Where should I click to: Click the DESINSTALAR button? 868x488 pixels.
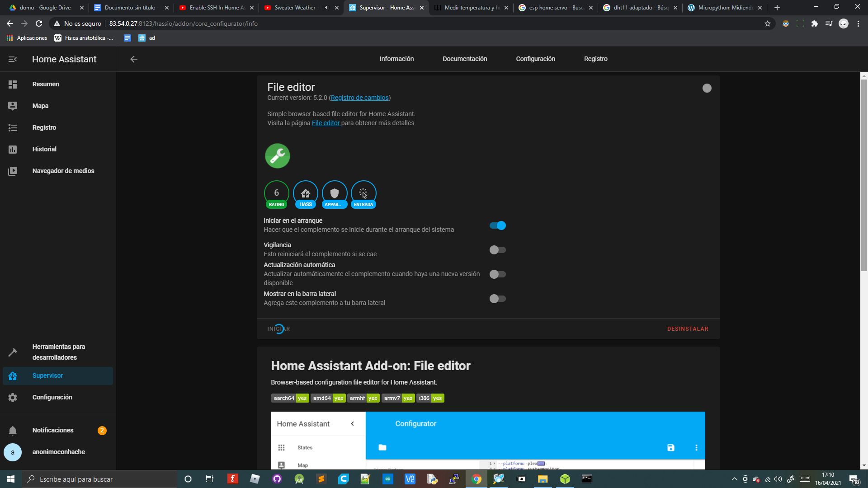coord(688,329)
